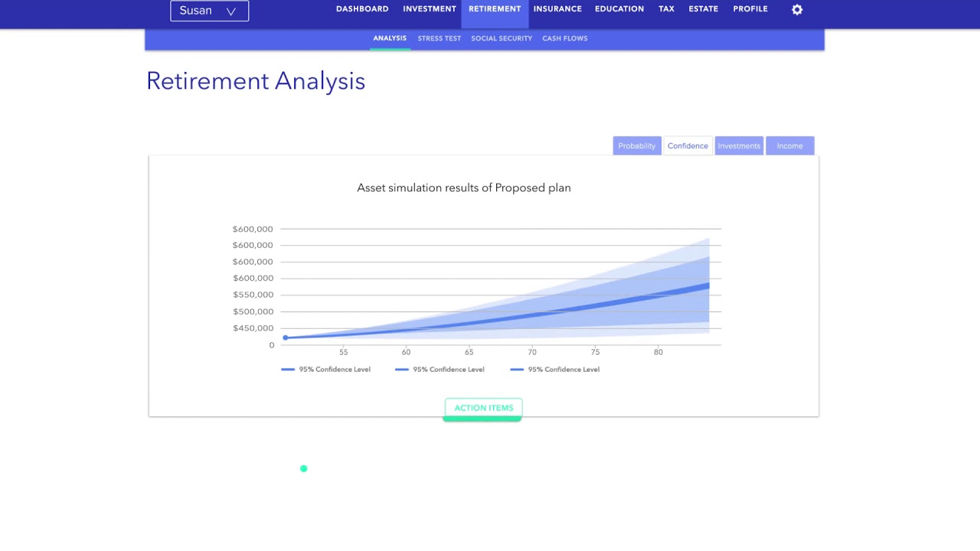980x551 pixels.
Task: Click the chart's starting data point
Action: [x=286, y=337]
